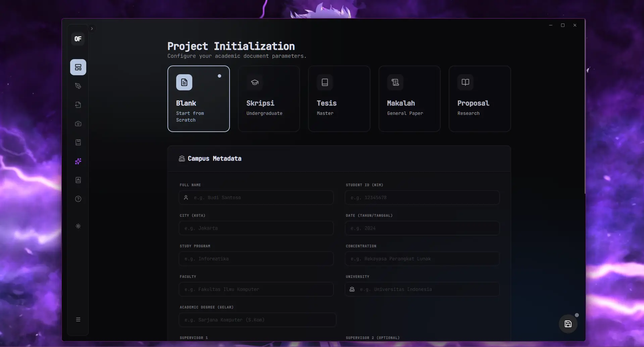Focus the Concentration input field
The image size is (644, 347).
pyautogui.click(x=422, y=259)
